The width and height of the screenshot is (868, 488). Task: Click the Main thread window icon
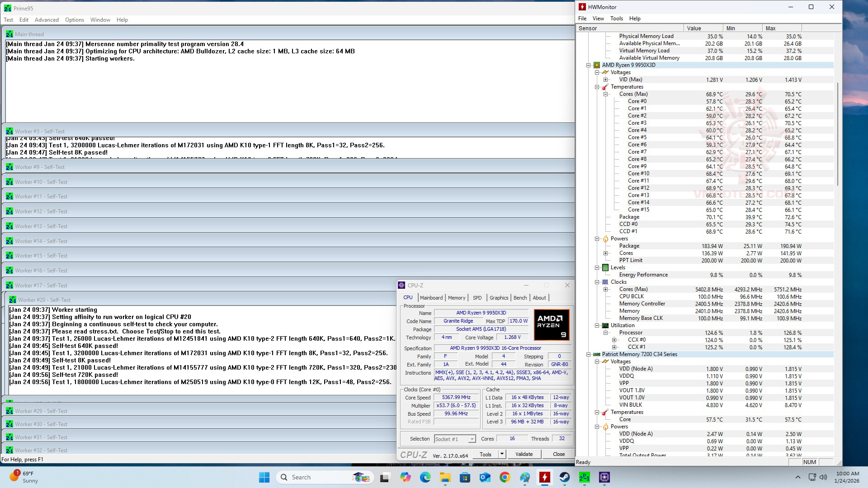9,34
